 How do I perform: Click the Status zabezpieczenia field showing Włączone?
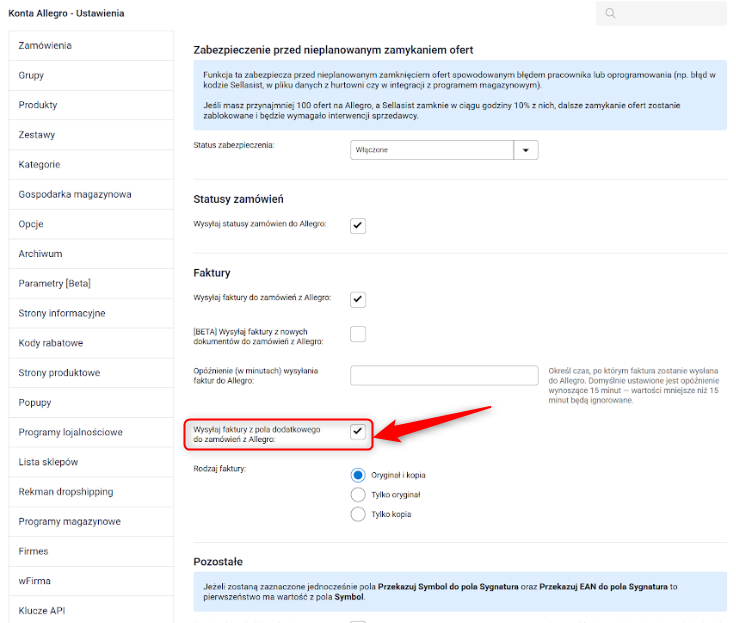(x=432, y=150)
